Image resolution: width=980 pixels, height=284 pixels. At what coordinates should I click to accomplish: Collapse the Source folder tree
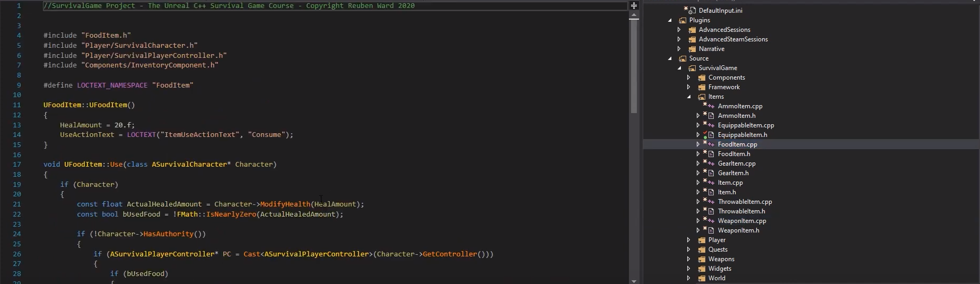click(670, 58)
